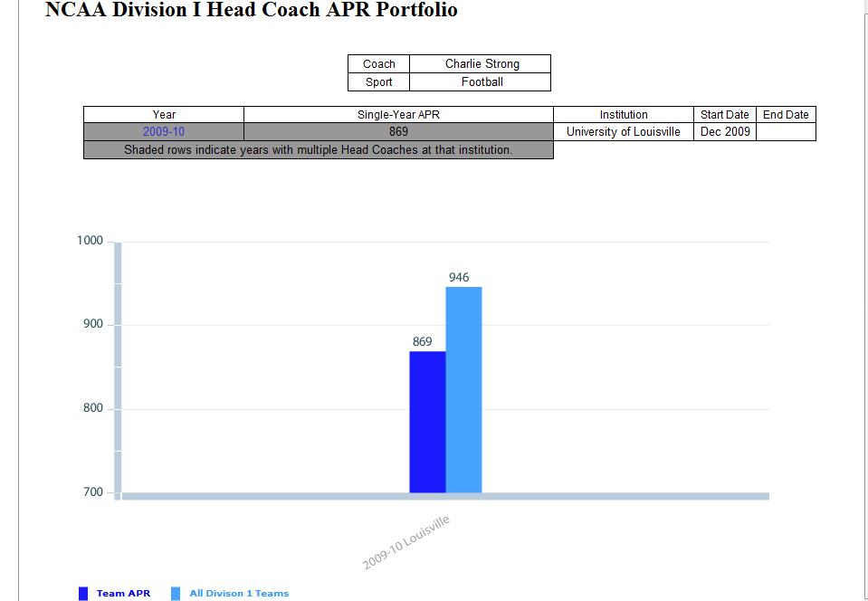The width and height of the screenshot is (868, 601).
Task: Click the Football sport cell
Action: (482, 82)
